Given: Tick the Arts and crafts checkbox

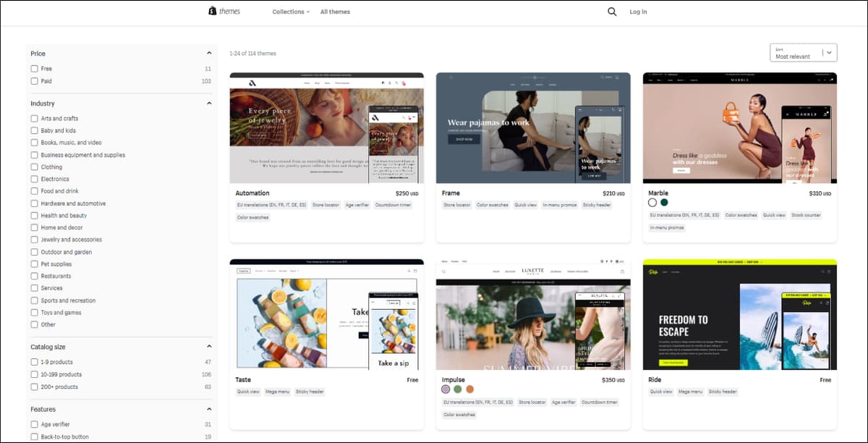Looking at the screenshot, I should click(34, 118).
